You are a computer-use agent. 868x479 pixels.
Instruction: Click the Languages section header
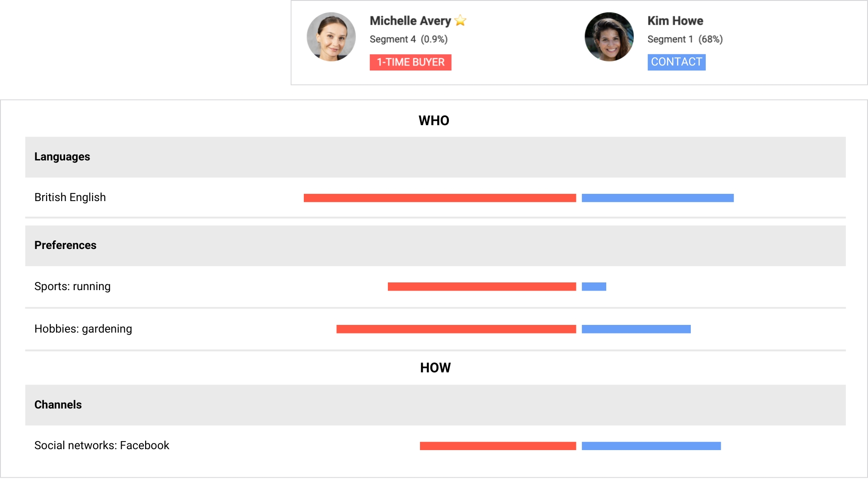pos(62,157)
